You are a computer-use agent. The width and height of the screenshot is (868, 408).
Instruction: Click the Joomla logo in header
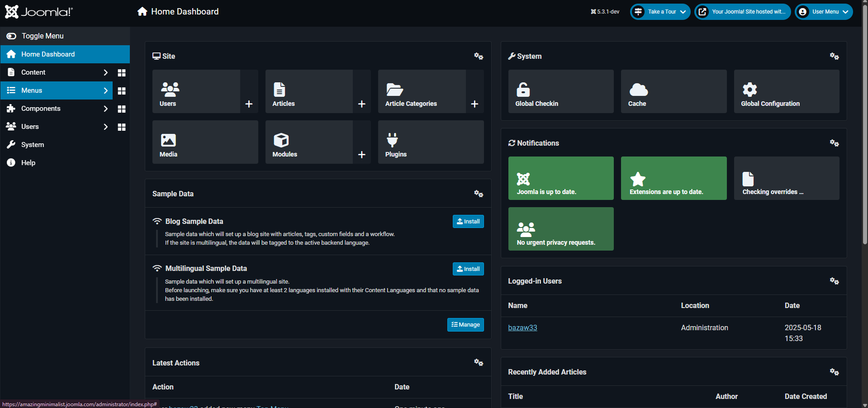tap(39, 12)
